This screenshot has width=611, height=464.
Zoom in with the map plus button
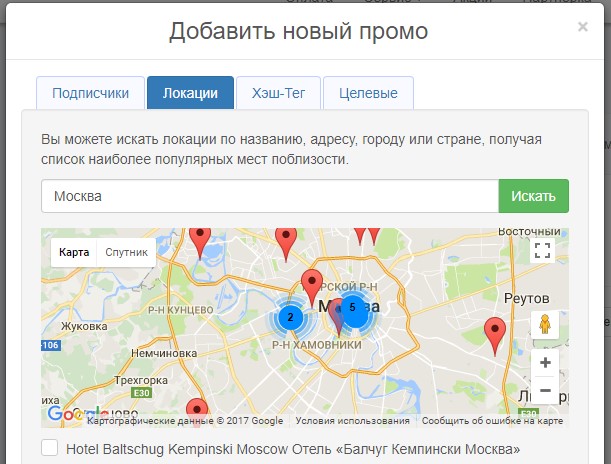click(545, 363)
